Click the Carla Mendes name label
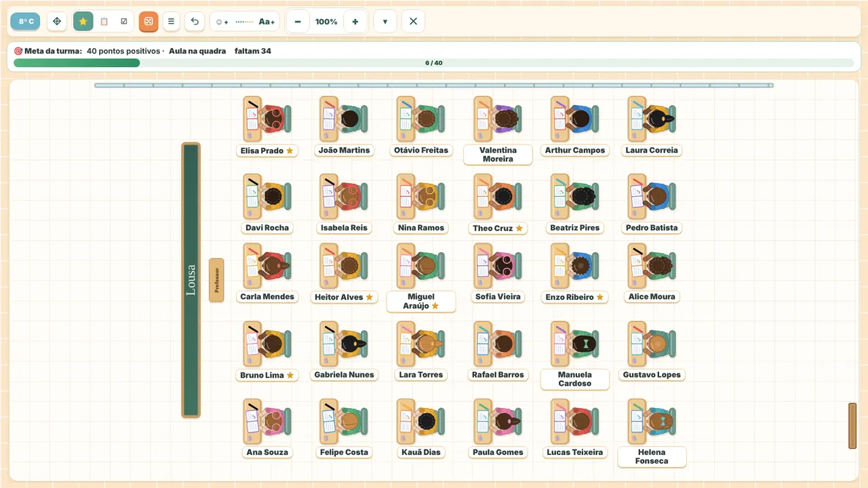 (267, 297)
